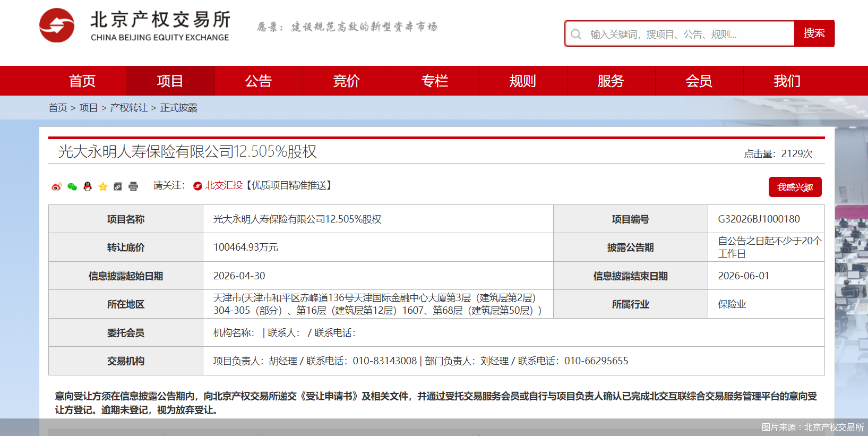Open the 竞价 navigation tab
Screen dimensions: 868x436
(x=347, y=81)
